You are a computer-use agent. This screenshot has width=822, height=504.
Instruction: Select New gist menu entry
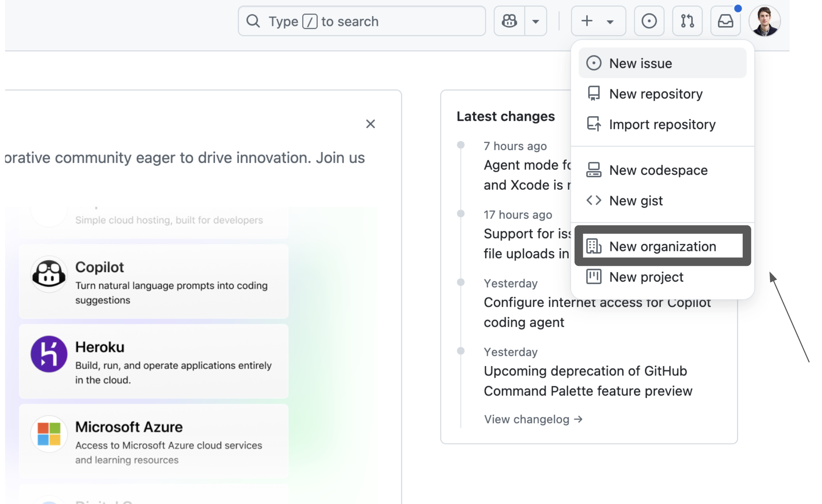pyautogui.click(x=662, y=201)
